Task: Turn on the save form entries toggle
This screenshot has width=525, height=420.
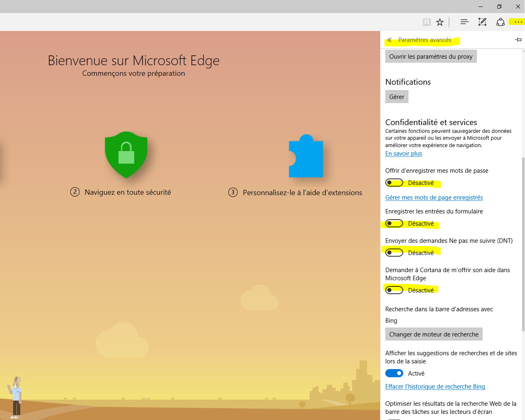Action: pos(394,224)
